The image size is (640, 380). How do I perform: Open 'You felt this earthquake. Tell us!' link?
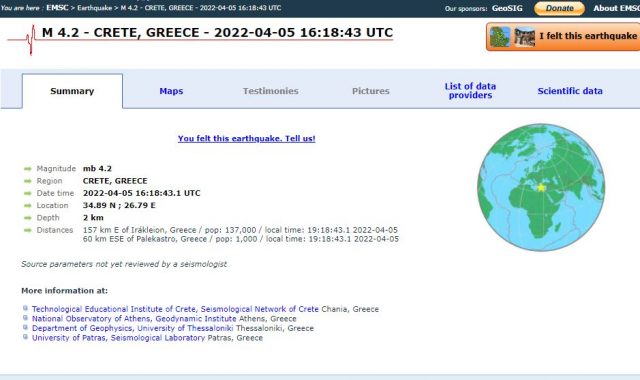point(247,138)
